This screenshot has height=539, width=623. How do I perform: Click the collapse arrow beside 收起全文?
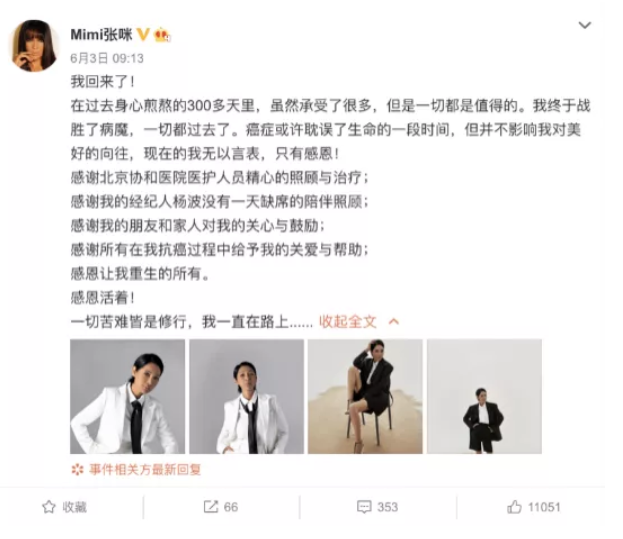393,321
